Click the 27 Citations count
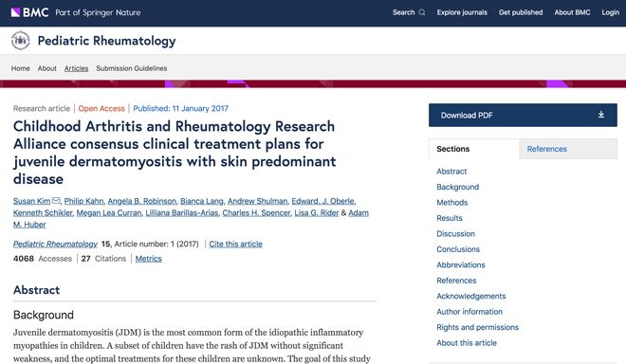626x364 pixels. tap(103, 259)
